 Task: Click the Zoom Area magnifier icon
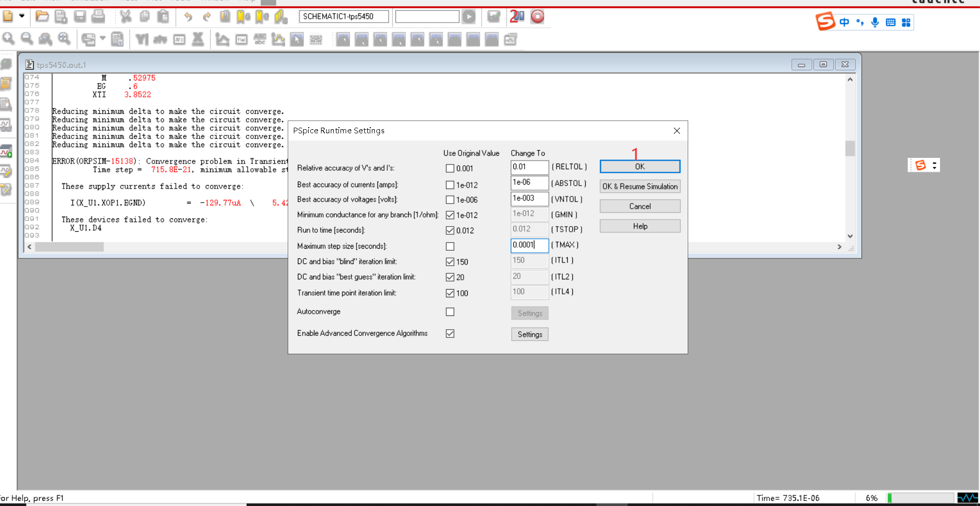click(45, 39)
